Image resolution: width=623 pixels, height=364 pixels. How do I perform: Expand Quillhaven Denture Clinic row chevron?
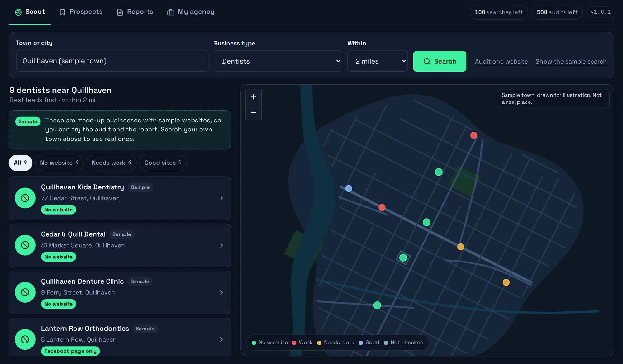click(x=221, y=292)
